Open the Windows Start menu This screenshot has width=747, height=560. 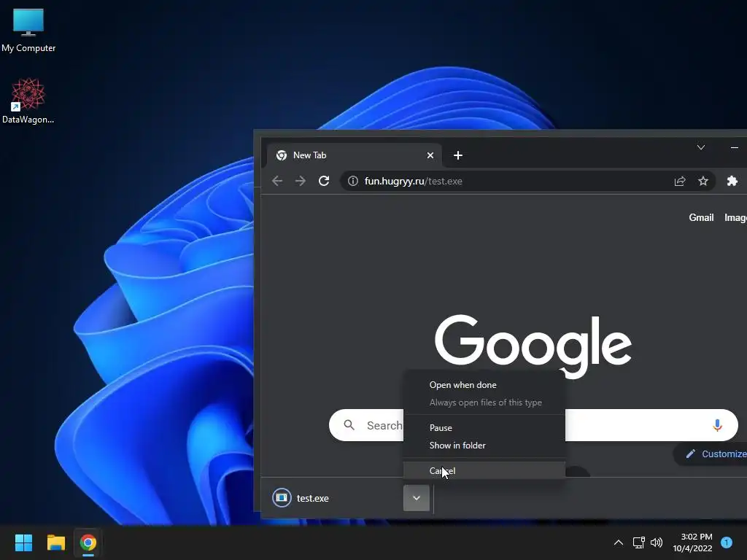pyautogui.click(x=23, y=542)
